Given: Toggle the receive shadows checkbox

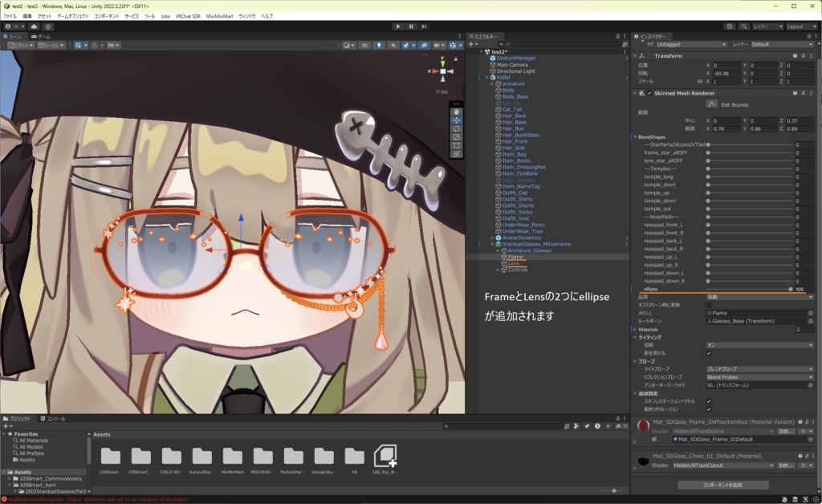Looking at the screenshot, I should 709,353.
